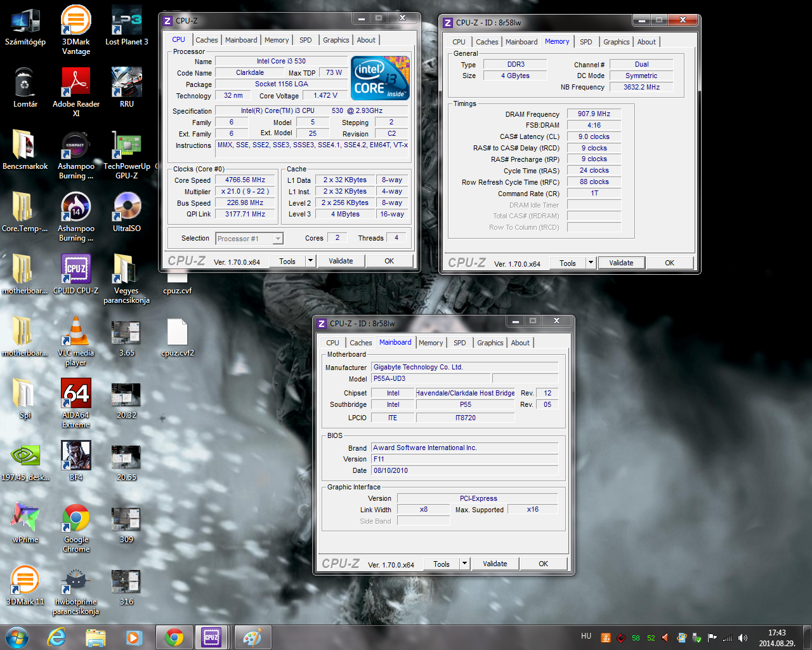This screenshot has height=650, width=812.
Task: Open the 3DMark Vantage desktop icon
Action: tap(76, 29)
